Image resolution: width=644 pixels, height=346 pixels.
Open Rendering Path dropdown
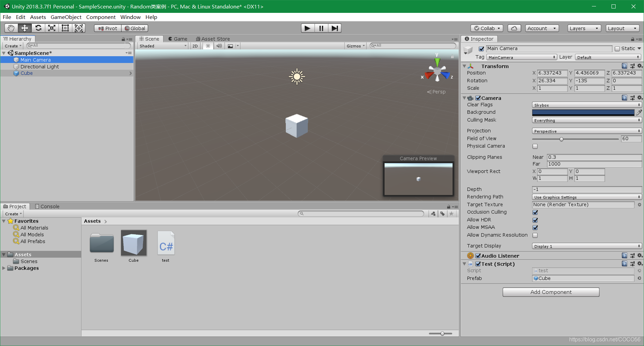pos(587,197)
